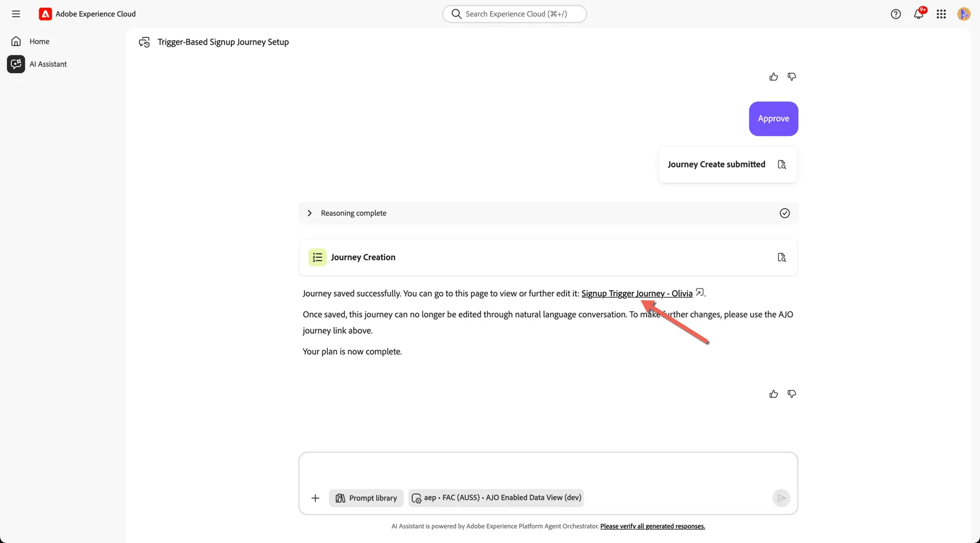This screenshot has width=980, height=543.
Task: Change the aep FAC data view selector
Action: (496, 498)
